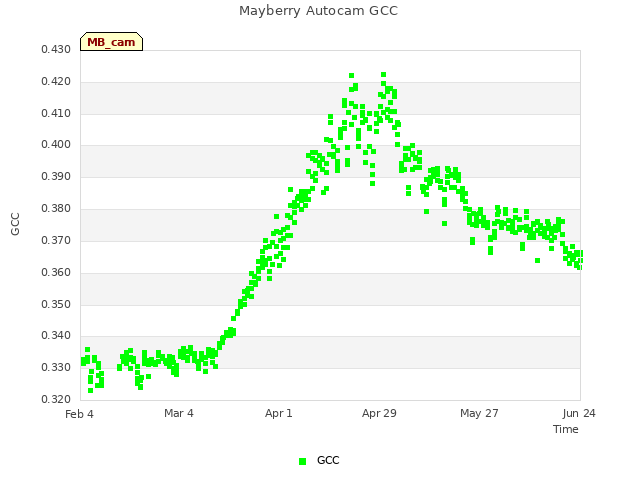Click the 0.400 y-axis value
The height and width of the screenshot is (480, 640).
click(56, 144)
